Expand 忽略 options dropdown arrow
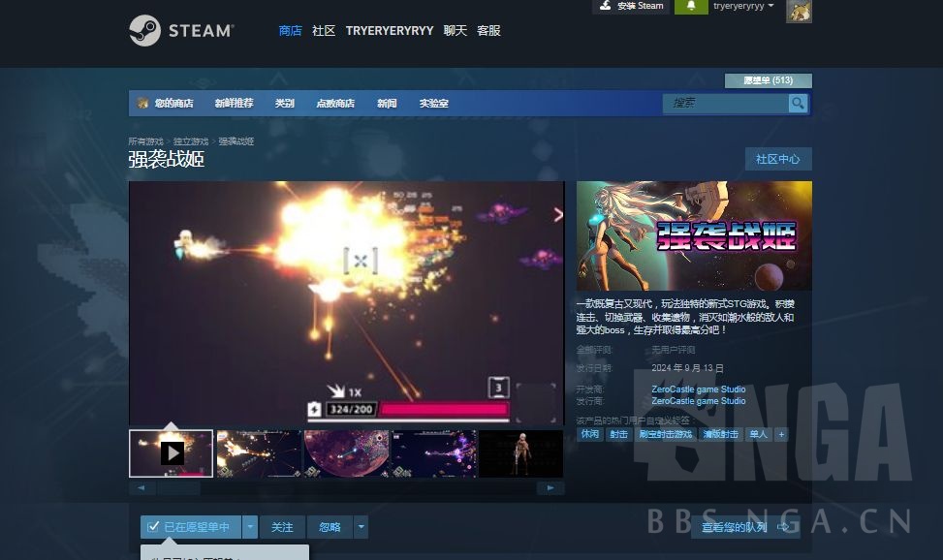 coord(361,527)
